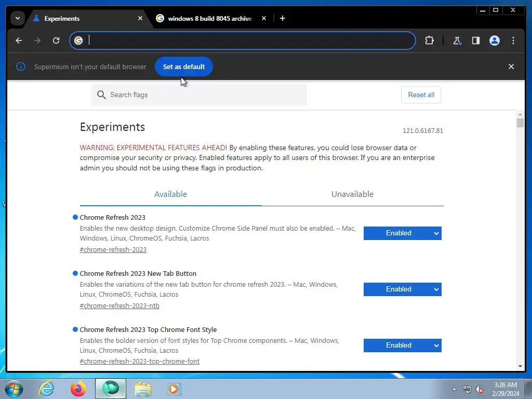Screen dimensions: 532x399
Task: Open the Windows Start menu orb
Action: pos(14,389)
